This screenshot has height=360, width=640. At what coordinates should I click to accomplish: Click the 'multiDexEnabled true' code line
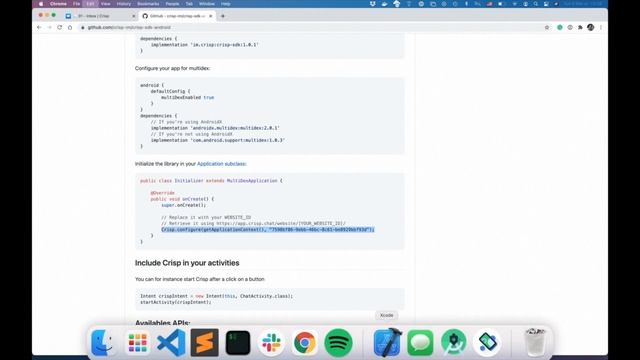(x=187, y=98)
